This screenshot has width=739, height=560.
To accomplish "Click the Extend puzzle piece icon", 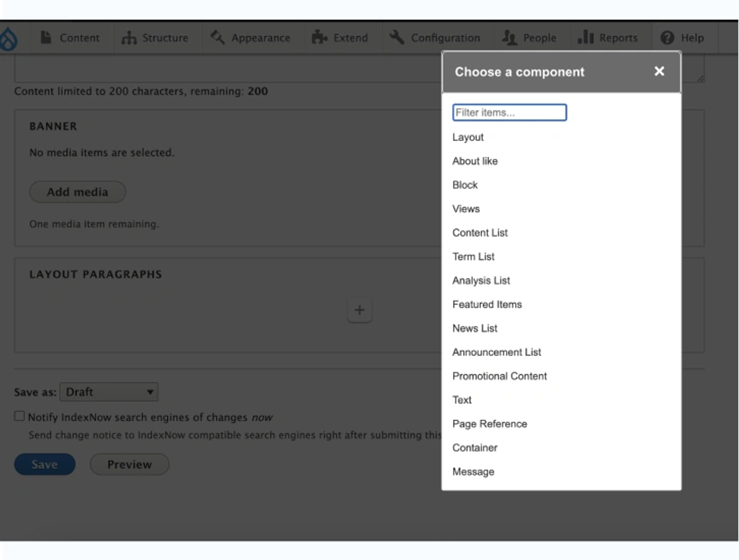I will point(319,38).
